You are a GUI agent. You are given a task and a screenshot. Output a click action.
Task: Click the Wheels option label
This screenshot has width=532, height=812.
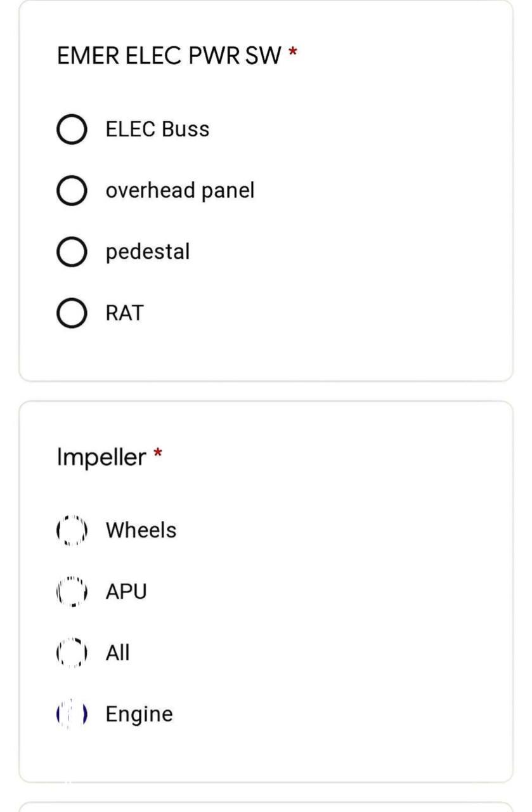(x=142, y=530)
